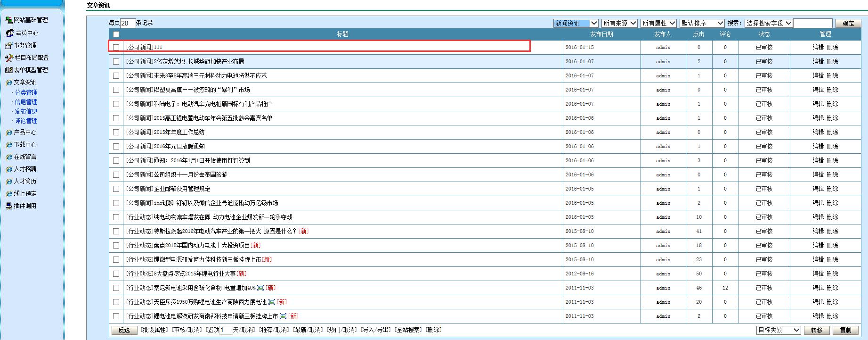This screenshot has width=868, height=340.
Task: Expand the 所有来源 source dropdown
Action: pos(619,23)
